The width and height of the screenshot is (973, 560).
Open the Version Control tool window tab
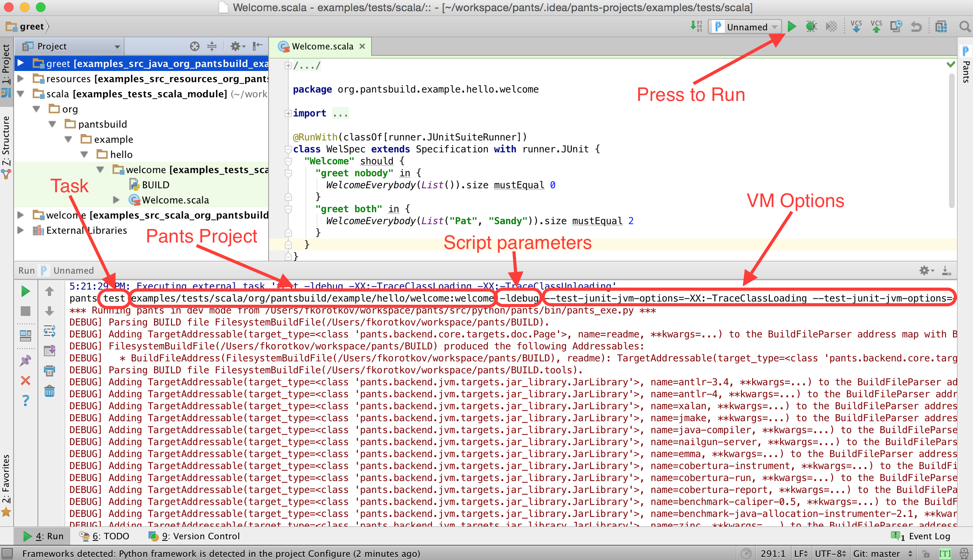pyautogui.click(x=194, y=536)
